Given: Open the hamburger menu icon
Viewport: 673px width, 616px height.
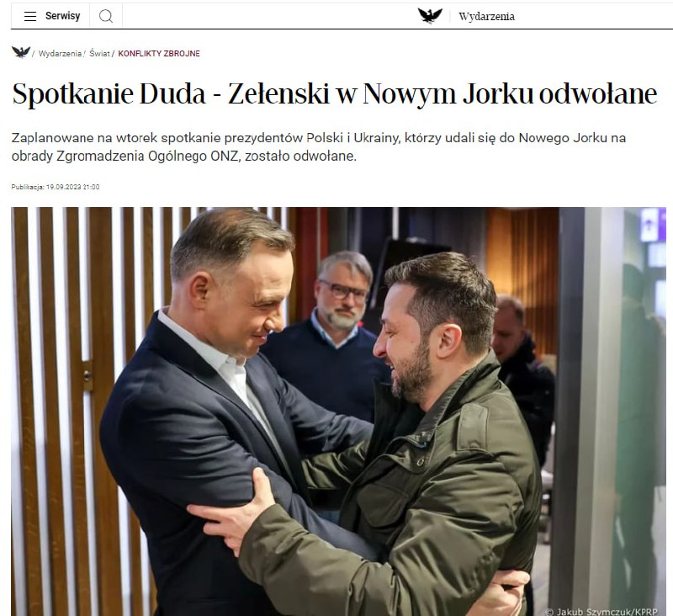Looking at the screenshot, I should click(x=30, y=16).
